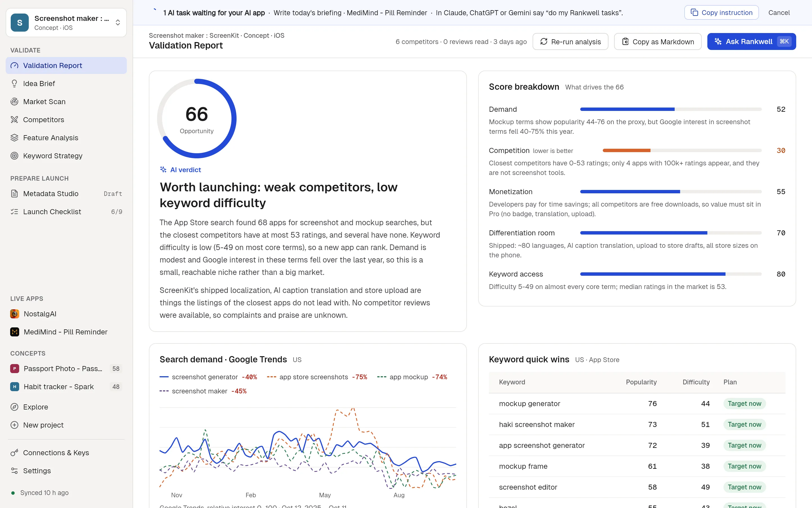Click Target now for screenshot editor
This screenshot has height=508, width=812.
click(x=744, y=487)
